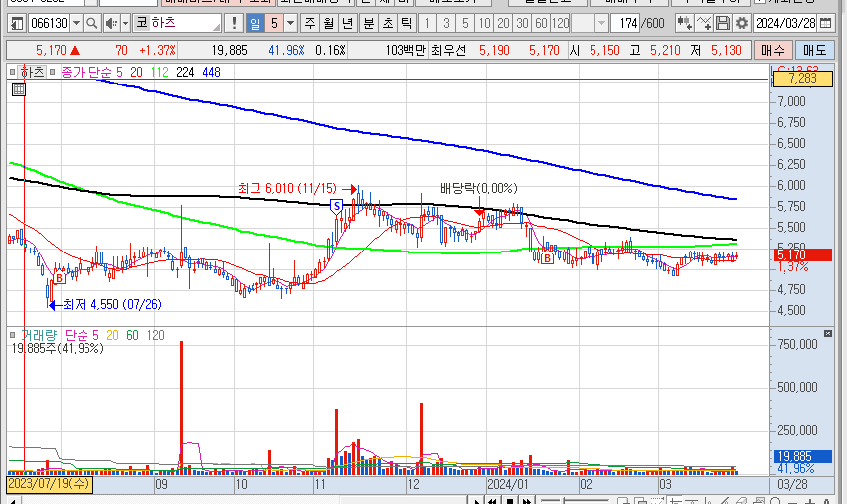This screenshot has width=847, height=504.
Task: Click the exclamation mark info button
Action: [234, 23]
